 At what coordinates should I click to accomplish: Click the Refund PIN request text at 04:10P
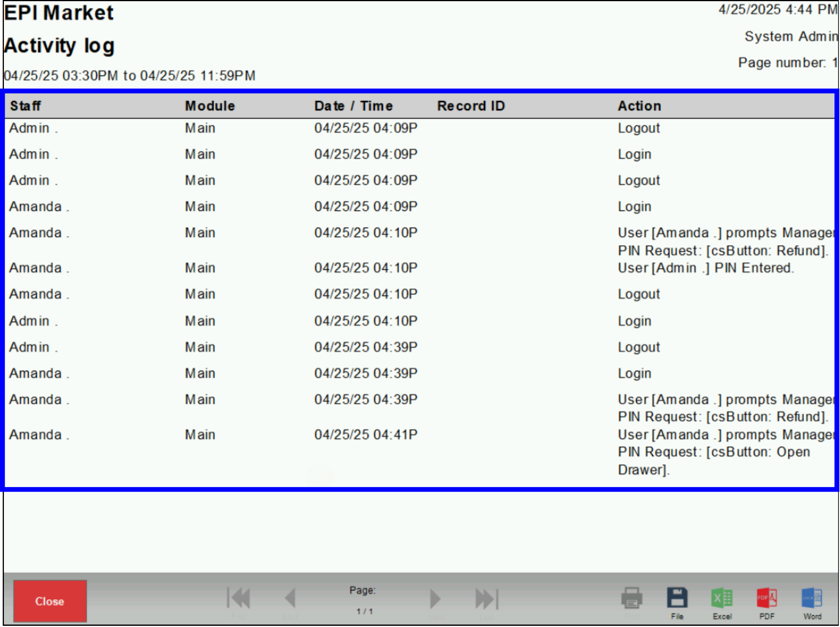[x=726, y=242]
